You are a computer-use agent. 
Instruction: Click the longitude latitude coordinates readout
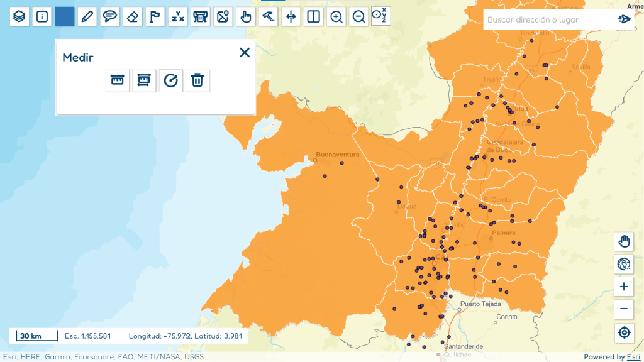point(186,336)
